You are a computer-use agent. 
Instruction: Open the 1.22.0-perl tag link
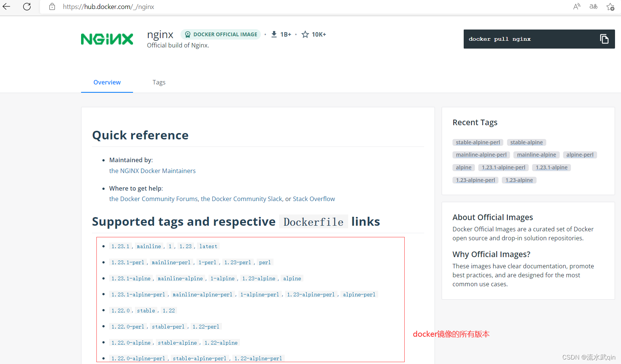128,327
